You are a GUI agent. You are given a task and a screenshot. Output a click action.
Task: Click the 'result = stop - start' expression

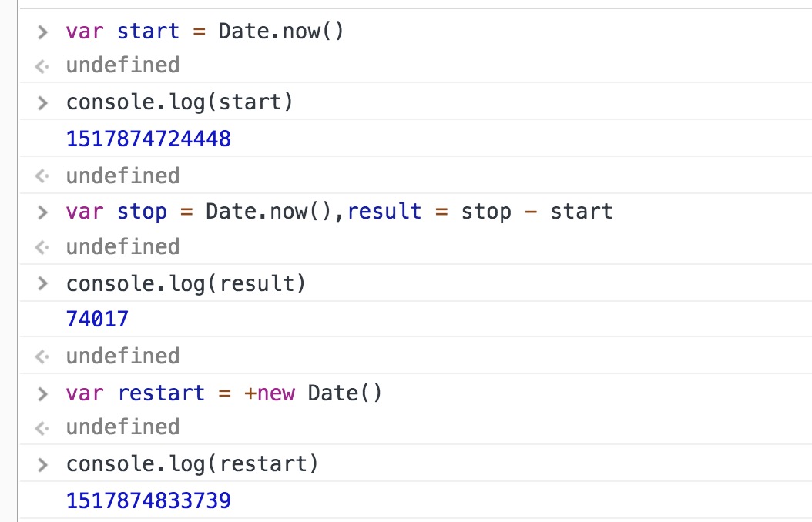(x=480, y=212)
